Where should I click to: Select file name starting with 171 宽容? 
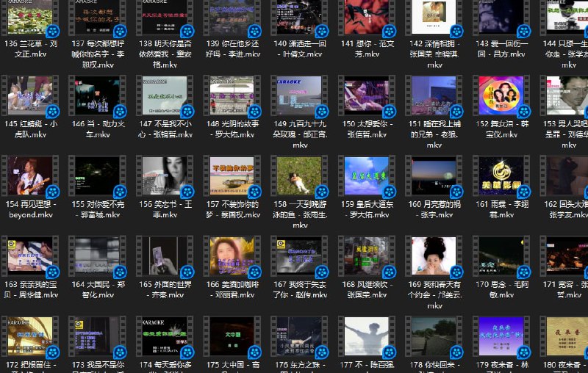pyautogui.click(x=565, y=290)
